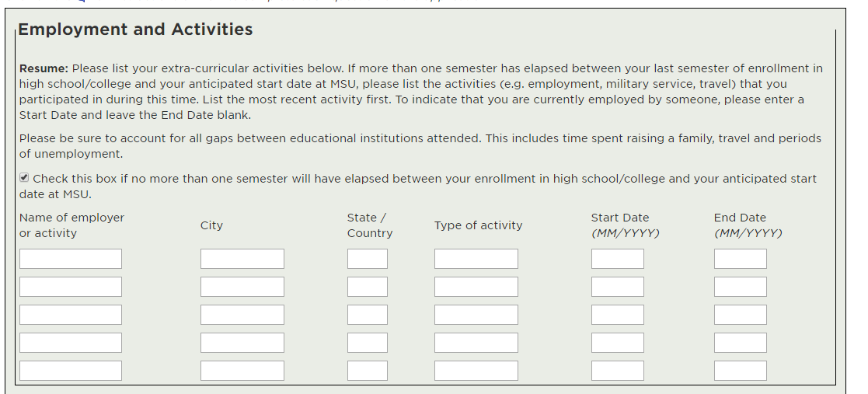Click first row Start Date field

point(618,259)
